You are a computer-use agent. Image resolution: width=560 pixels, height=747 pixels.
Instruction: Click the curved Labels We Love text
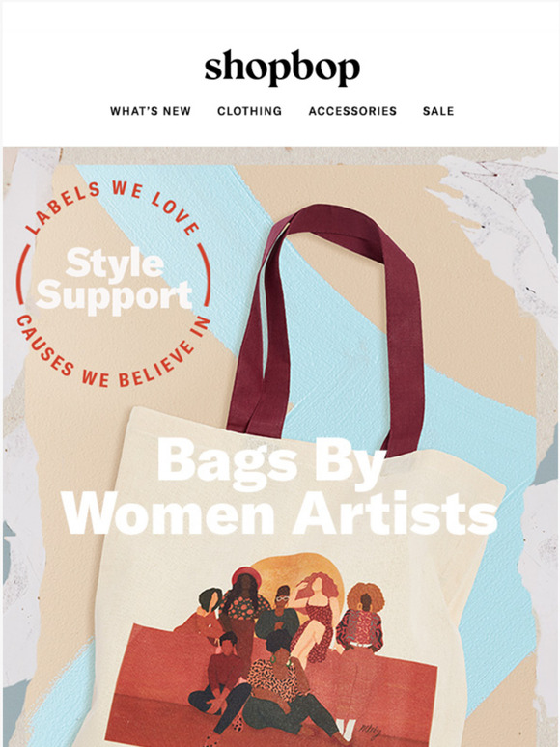click(112, 207)
